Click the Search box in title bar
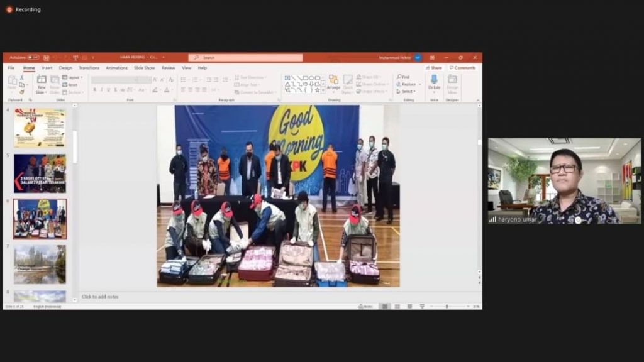The image size is (644, 362). coord(246,58)
